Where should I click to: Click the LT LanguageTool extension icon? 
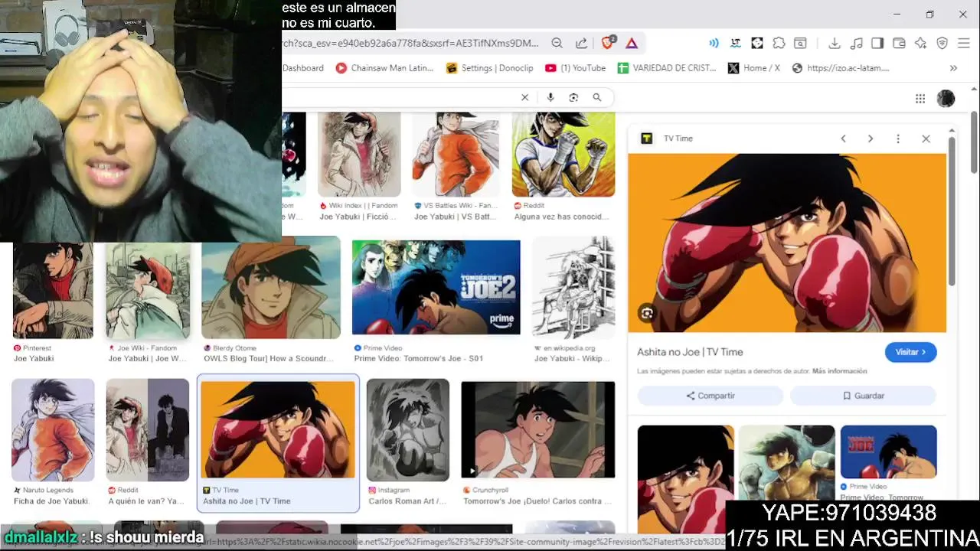coord(736,44)
